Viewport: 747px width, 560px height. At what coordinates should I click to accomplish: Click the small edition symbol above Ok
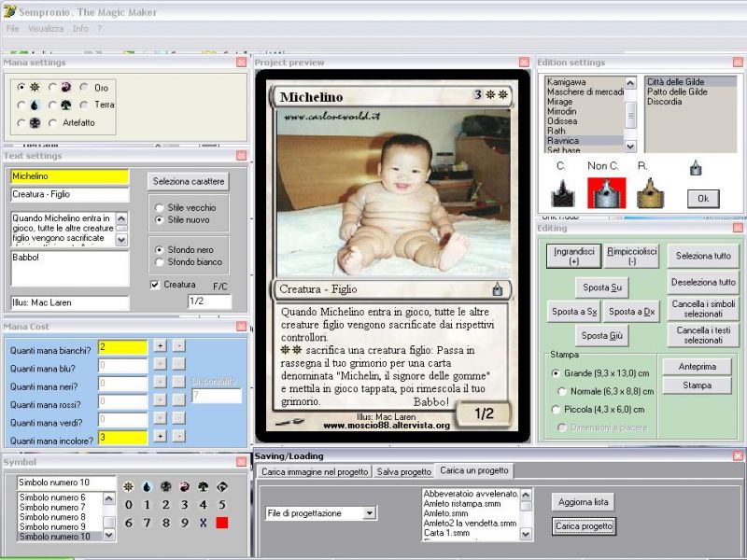pyautogui.click(x=696, y=168)
